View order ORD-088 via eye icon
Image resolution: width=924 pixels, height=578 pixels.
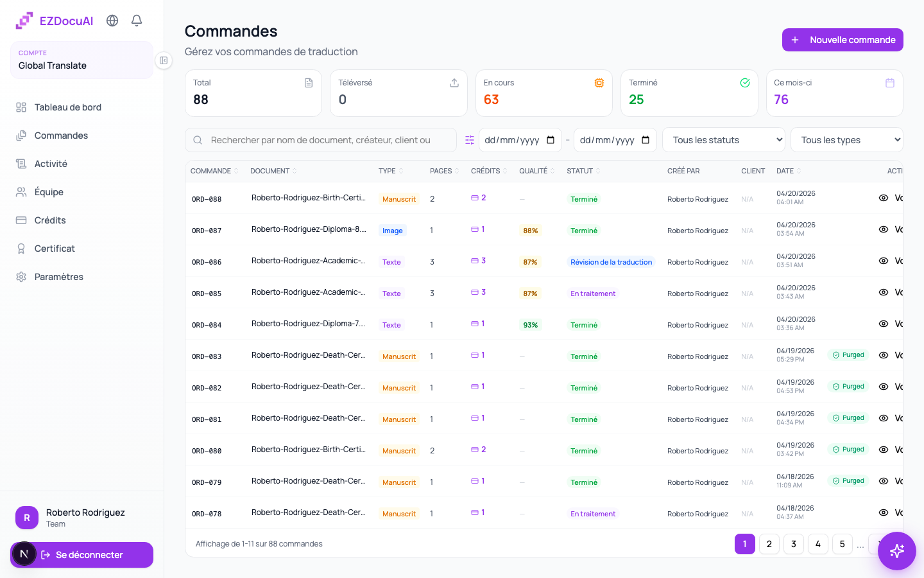pos(884,198)
